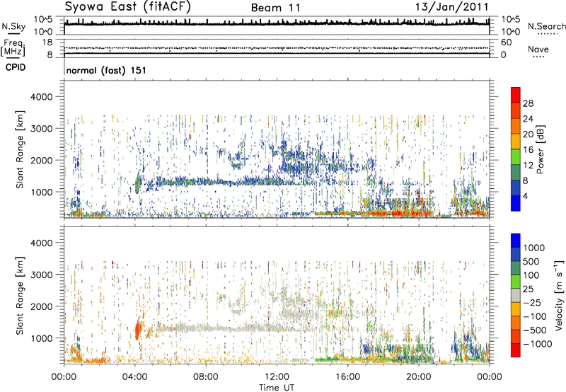566x392 pixels.
Task: Select the 1000 km tick in velocity panel
Action: 41,338
